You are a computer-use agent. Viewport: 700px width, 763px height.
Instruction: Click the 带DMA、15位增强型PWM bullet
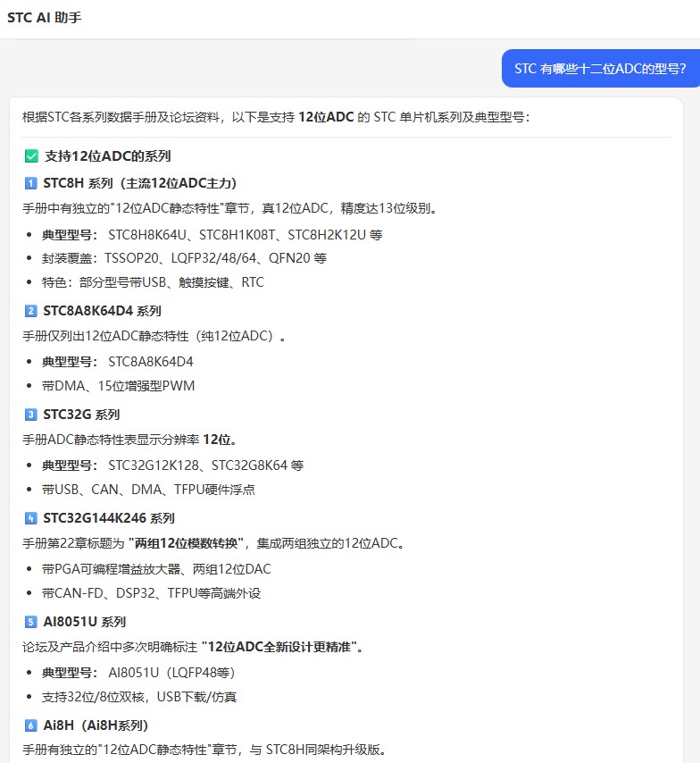point(118,386)
